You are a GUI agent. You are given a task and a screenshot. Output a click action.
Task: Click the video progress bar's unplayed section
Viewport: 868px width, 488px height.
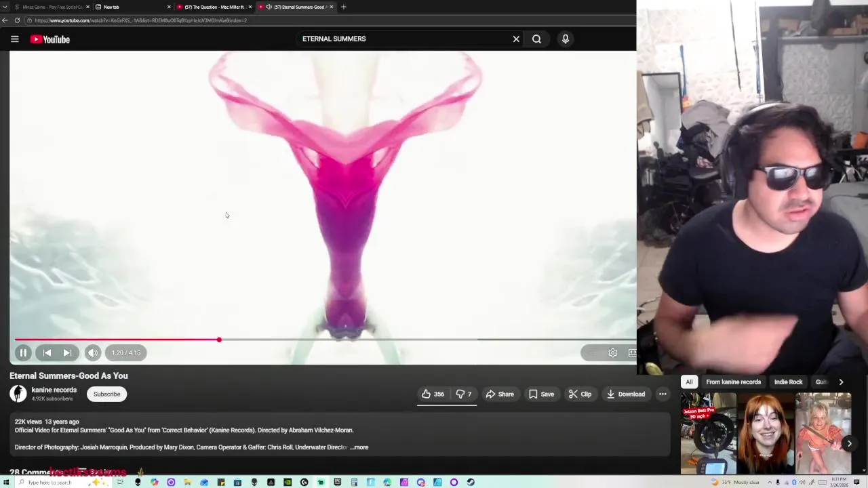(x=427, y=340)
